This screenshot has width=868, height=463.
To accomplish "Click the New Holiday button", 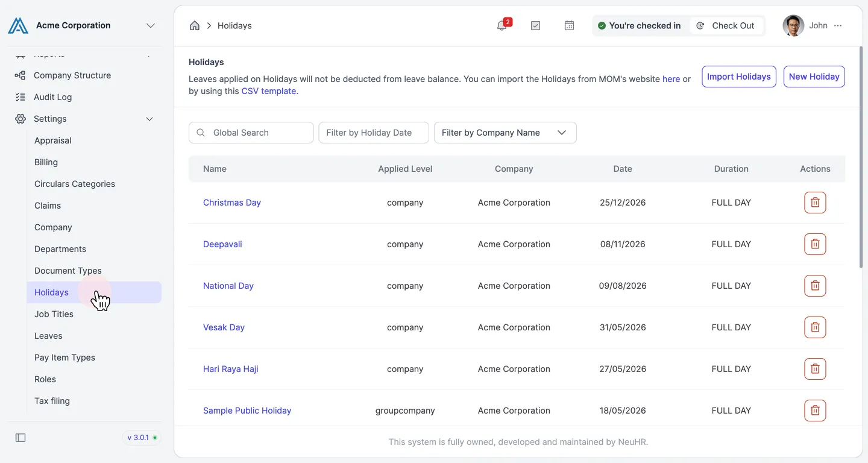I will (814, 77).
